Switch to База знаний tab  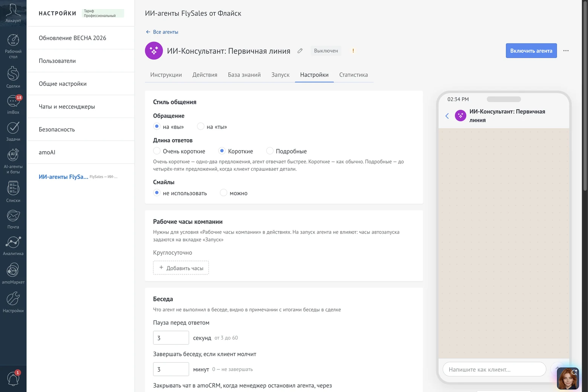pos(244,75)
